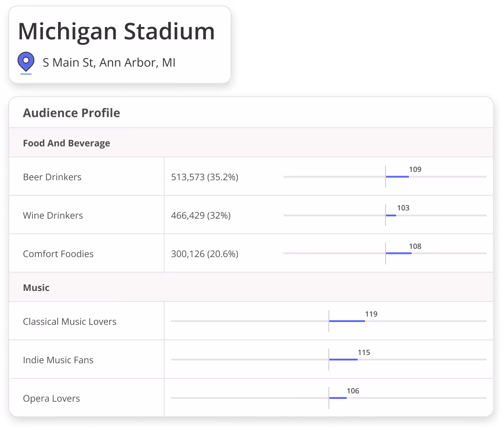Select the Opera Lovers row
The image size is (504, 430).
tap(51, 398)
